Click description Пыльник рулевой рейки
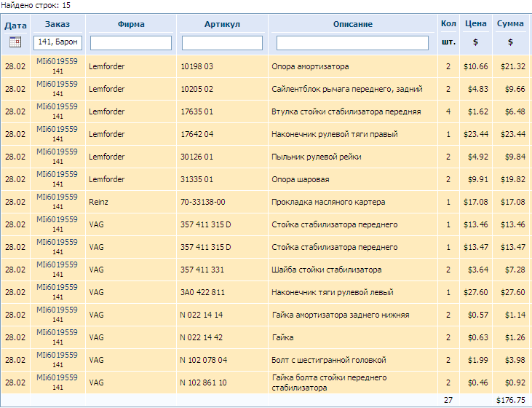This screenshot has width=532, height=408. [x=316, y=157]
